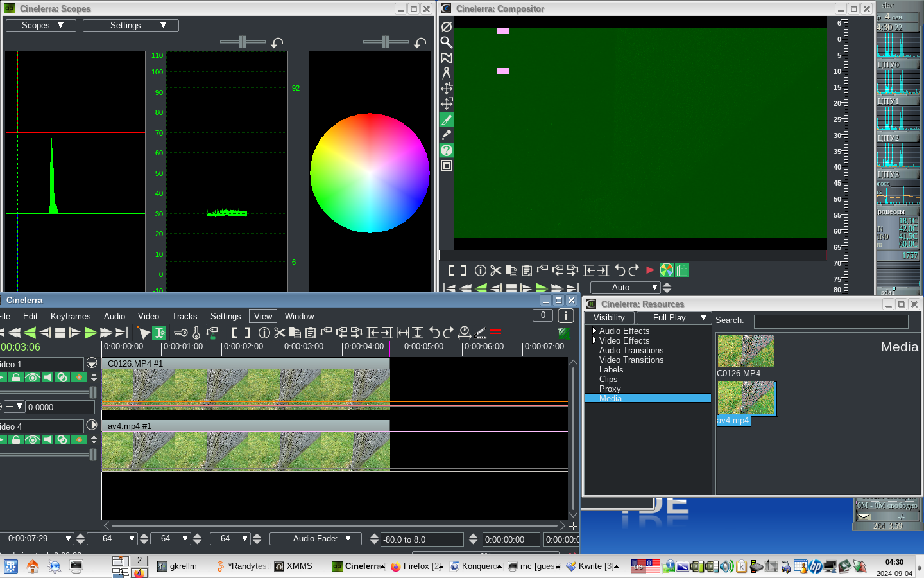This screenshot has height=578, width=924.
Task: Open the Tracks menu
Action: tap(184, 316)
